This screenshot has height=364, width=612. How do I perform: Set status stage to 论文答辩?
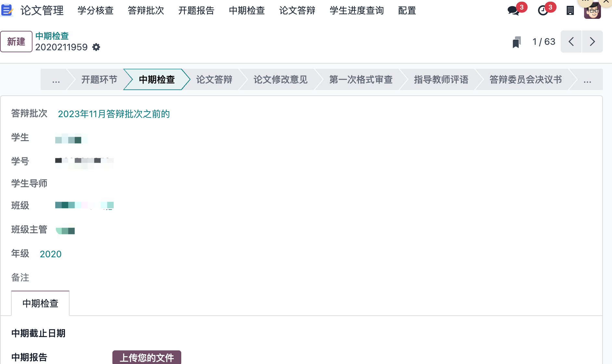click(x=214, y=80)
